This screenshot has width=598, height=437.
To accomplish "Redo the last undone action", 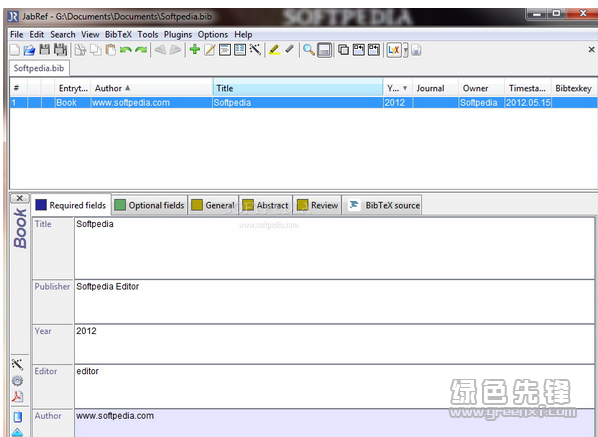I will [x=141, y=50].
